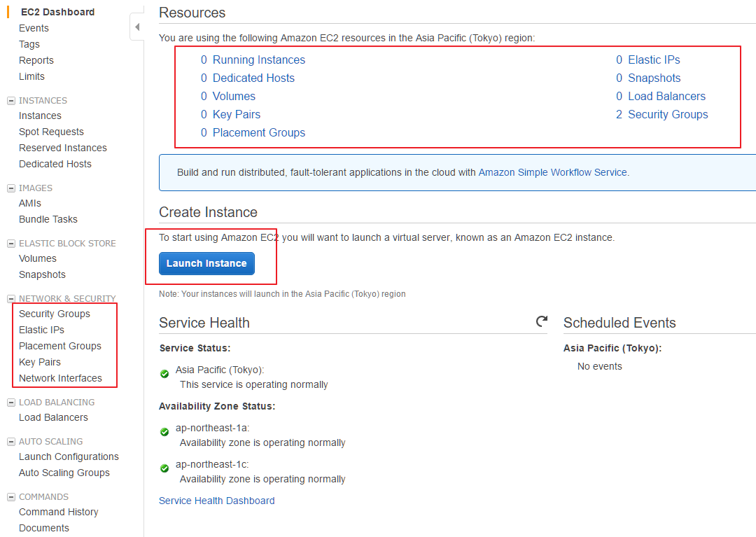Click the 'Create Instance' heading
This screenshot has height=537, width=756.
coord(209,212)
